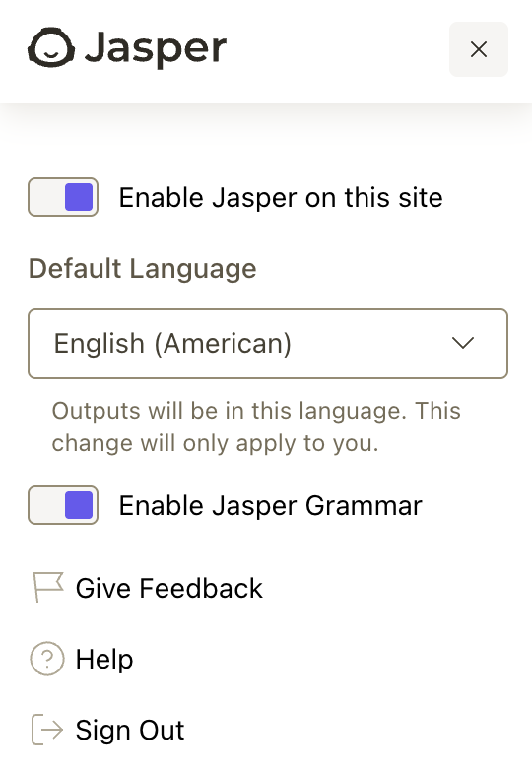Screen dimensions: 532x775
Task: Click the flag icon beside Give Feedback
Action: (x=48, y=588)
